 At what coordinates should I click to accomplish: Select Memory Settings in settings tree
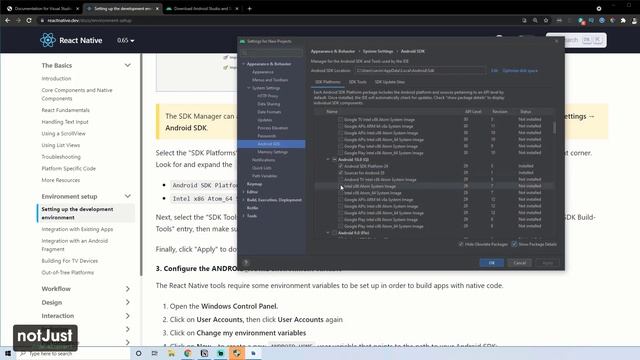(272, 152)
